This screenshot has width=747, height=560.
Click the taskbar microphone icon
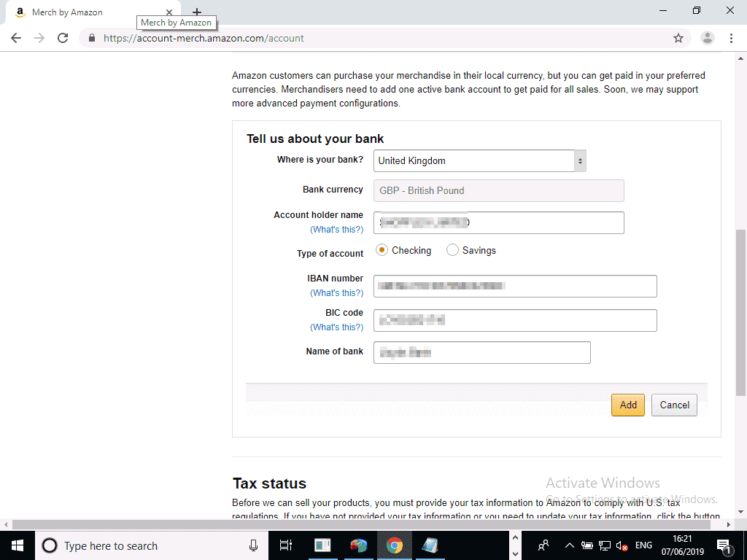[253, 545]
